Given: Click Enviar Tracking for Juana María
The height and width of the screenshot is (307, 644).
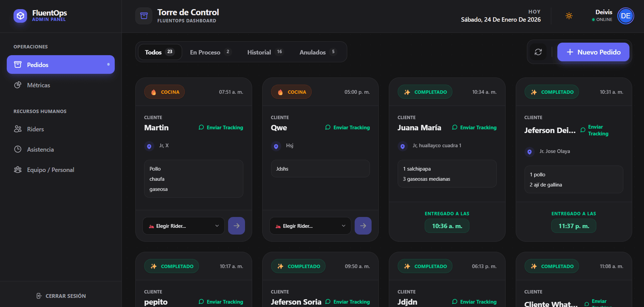Looking at the screenshot, I should click(x=474, y=128).
